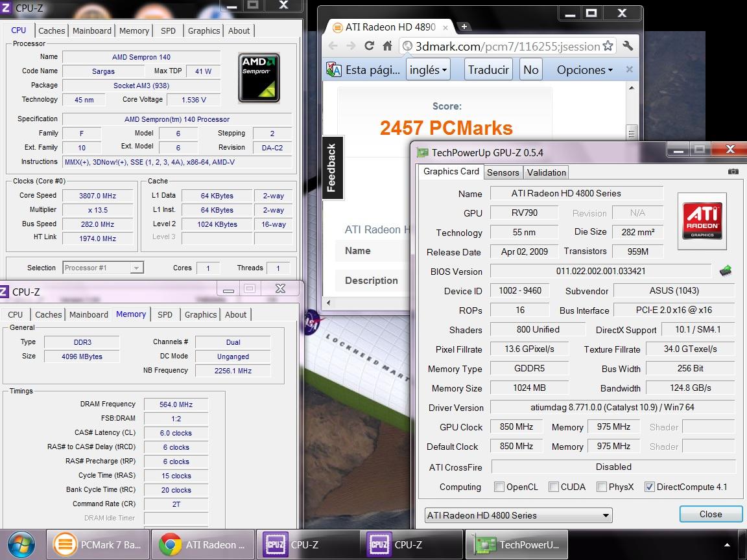
Task: Open the GPU selection dropdown ATI Radeon HD 4800 Series
Action: click(x=518, y=515)
